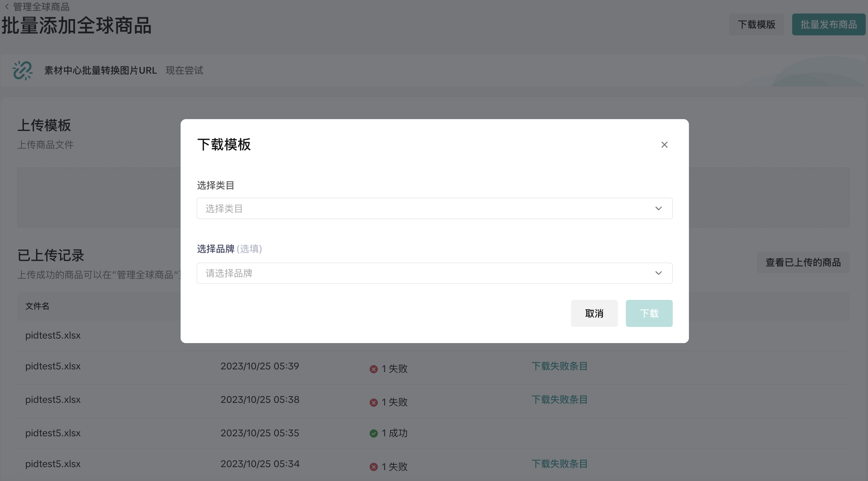Viewport: 868px width, 481px height.
Task: Click the back arrow before 管理全球商品
Action: coord(7,7)
